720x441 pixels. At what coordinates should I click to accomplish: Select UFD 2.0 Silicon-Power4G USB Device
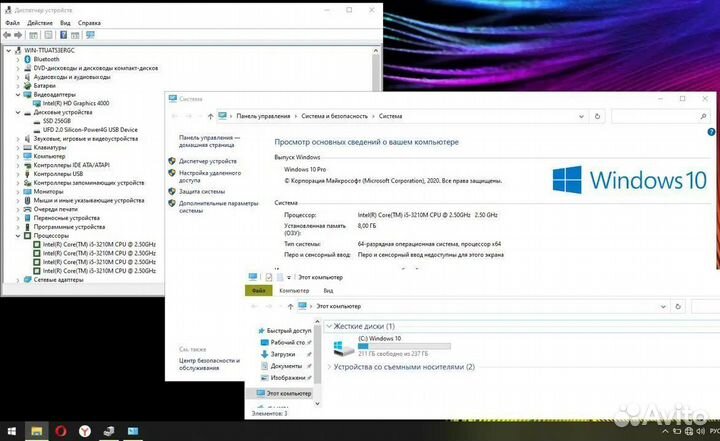tap(90, 130)
